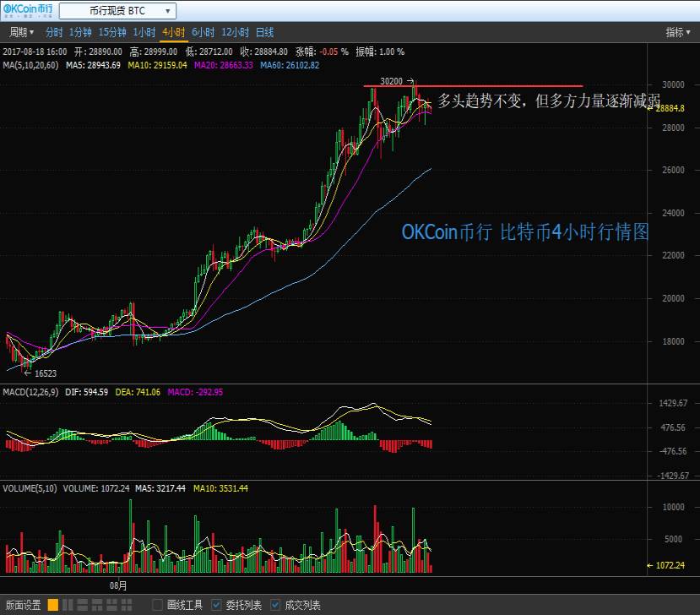Click the 低: 28712.00 low price

click(x=209, y=52)
